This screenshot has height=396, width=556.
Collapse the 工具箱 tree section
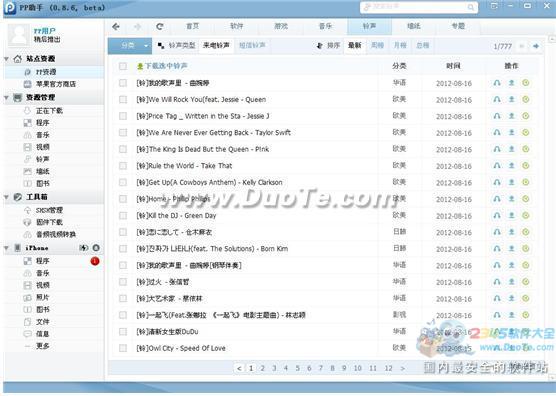6,197
